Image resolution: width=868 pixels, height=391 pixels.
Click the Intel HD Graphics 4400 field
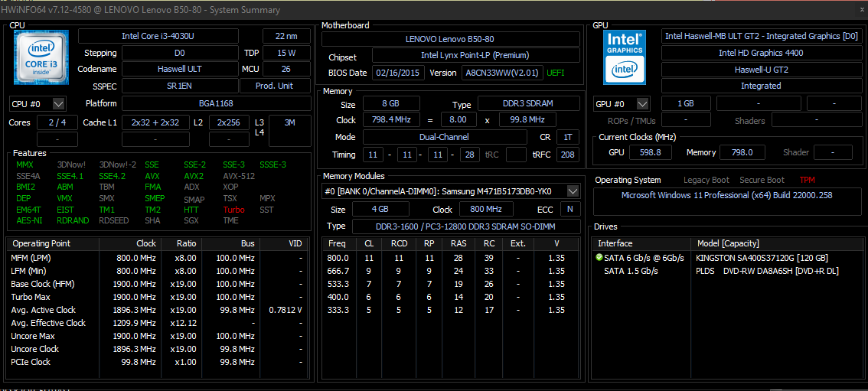(761, 53)
